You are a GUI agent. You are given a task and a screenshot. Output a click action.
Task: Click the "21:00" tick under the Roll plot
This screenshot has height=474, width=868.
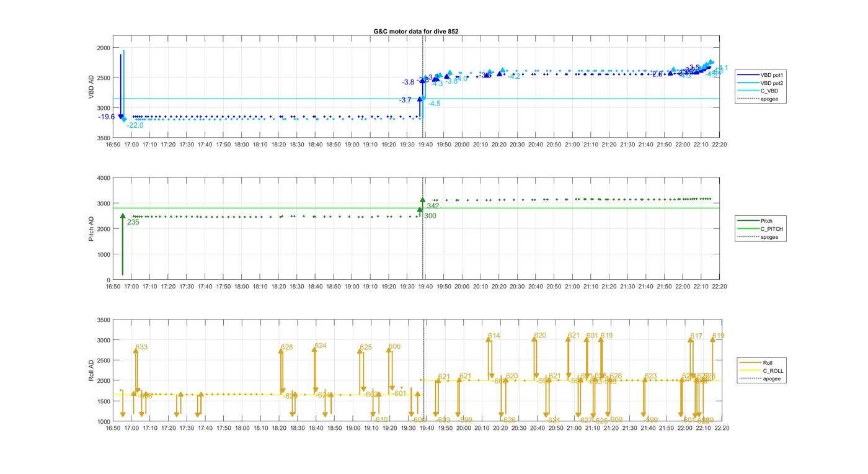tap(574, 428)
